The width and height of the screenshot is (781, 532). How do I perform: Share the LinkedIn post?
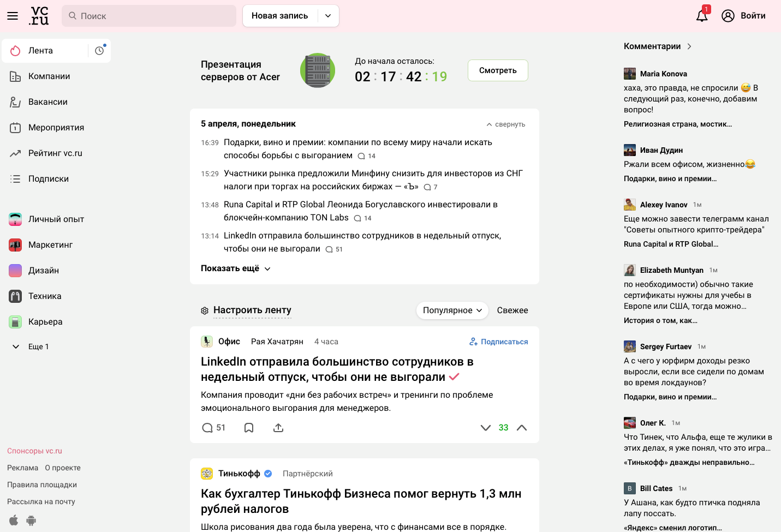point(278,428)
